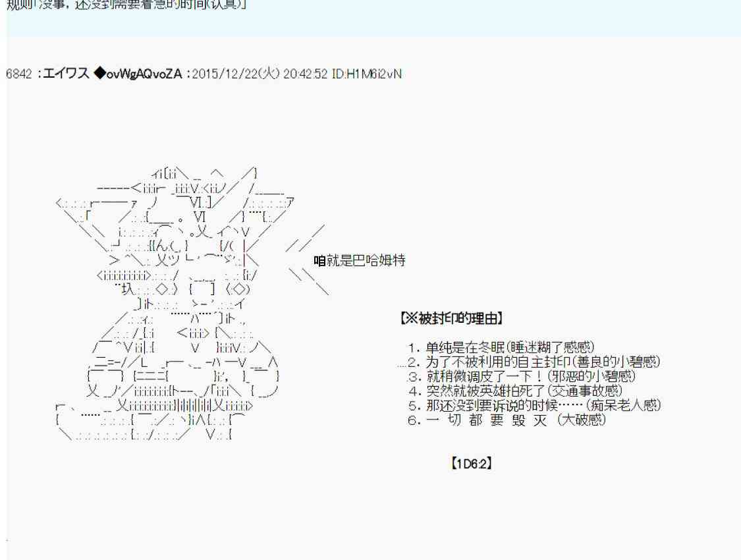Viewport: 741px width, 560px height.
Task: Click post number 6842
Action: (18, 74)
